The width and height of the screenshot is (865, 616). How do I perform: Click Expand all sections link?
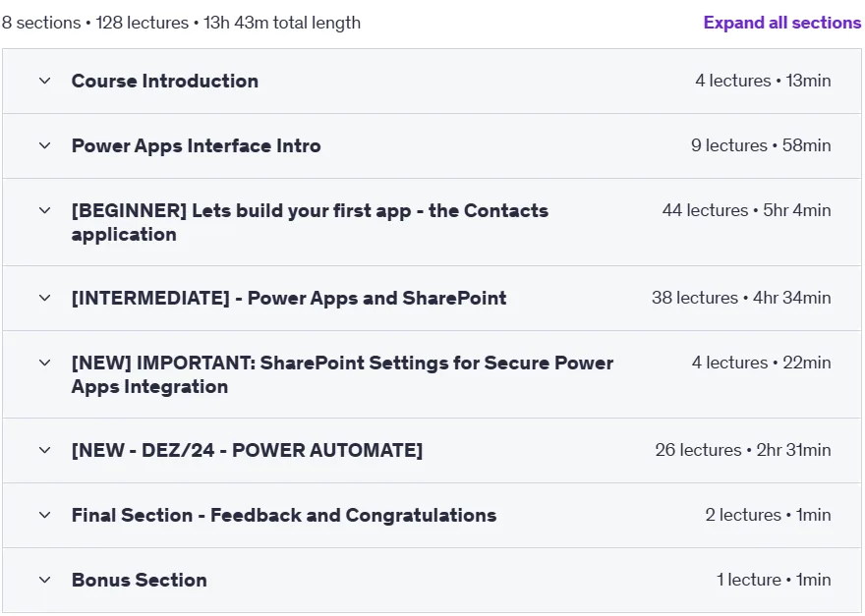(x=781, y=23)
